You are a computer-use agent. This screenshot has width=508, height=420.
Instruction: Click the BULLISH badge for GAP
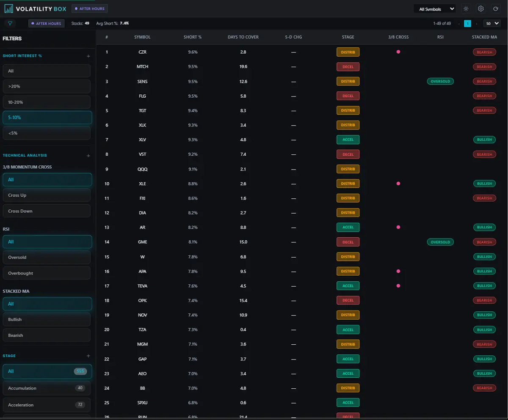point(484,359)
